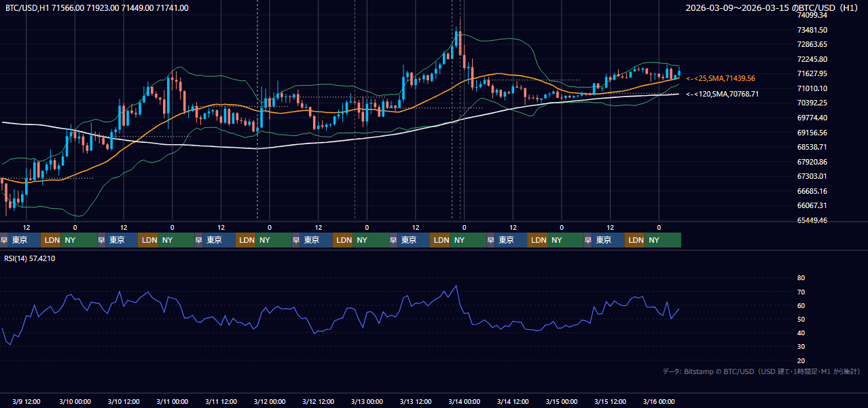Click price axis label 68538.71
868x408 pixels.
812,147
